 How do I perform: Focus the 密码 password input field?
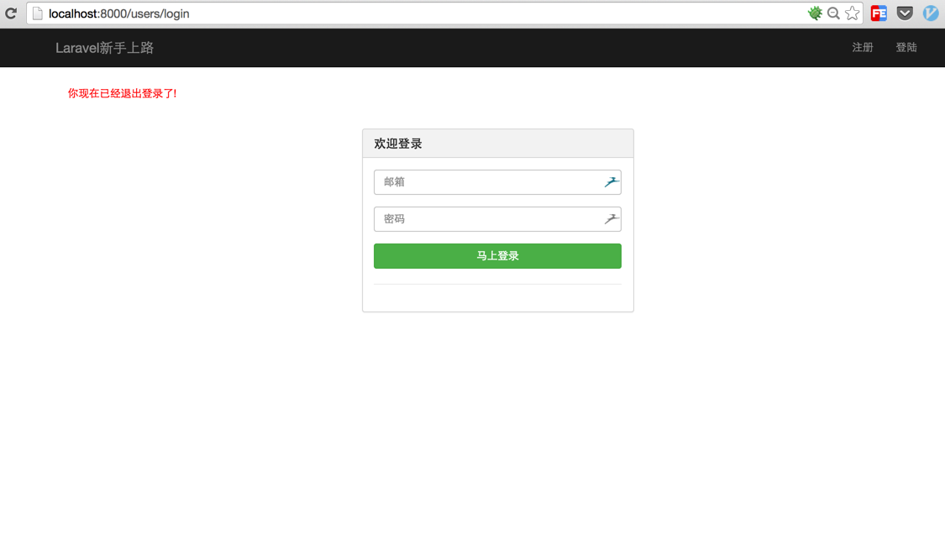point(487,219)
